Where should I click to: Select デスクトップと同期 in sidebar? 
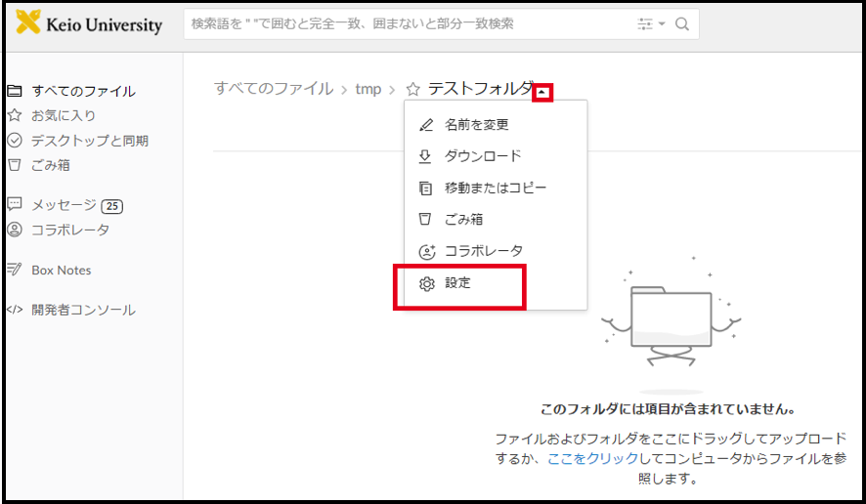pyautogui.click(x=89, y=141)
